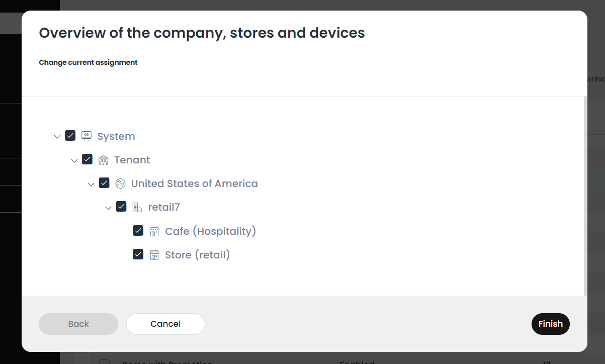605x364 pixels.
Task: Collapse the System tree node
Action: pyautogui.click(x=57, y=137)
